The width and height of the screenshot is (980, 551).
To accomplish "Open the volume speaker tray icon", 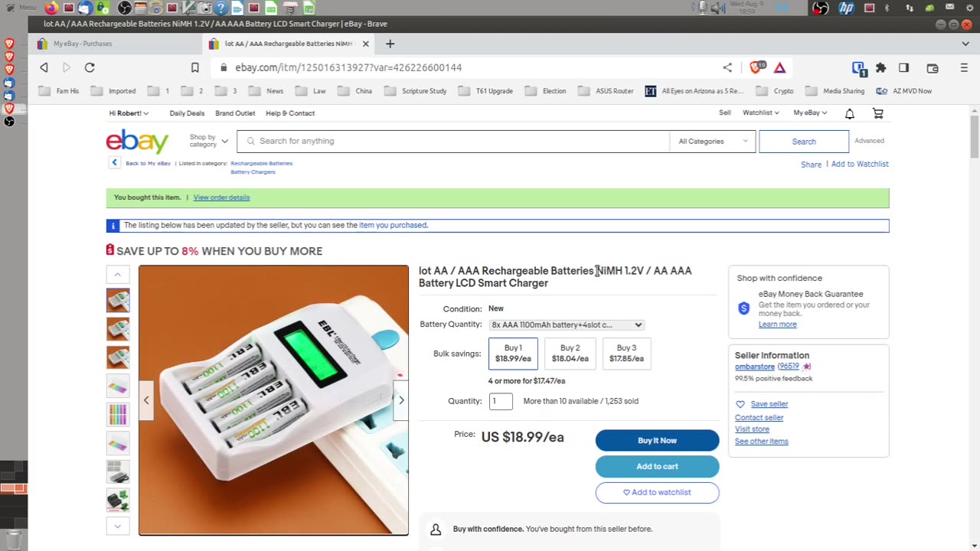I will (x=717, y=8).
